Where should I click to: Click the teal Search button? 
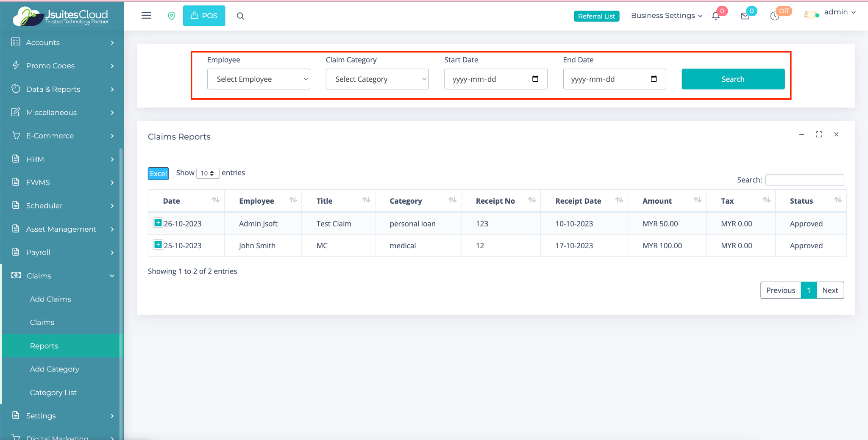(733, 79)
